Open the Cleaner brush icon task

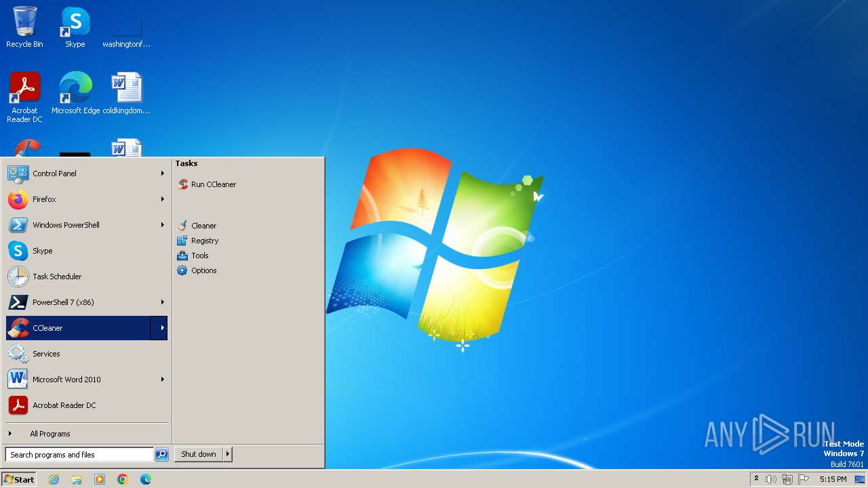[x=182, y=226]
